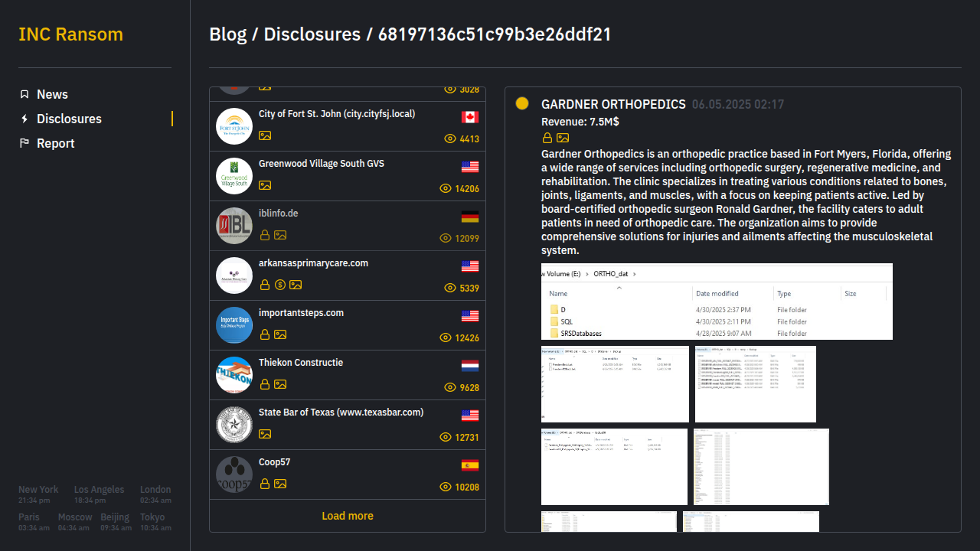980x551 pixels.
Task: Click the eye views icon on Coop57 entry
Action: click(446, 487)
